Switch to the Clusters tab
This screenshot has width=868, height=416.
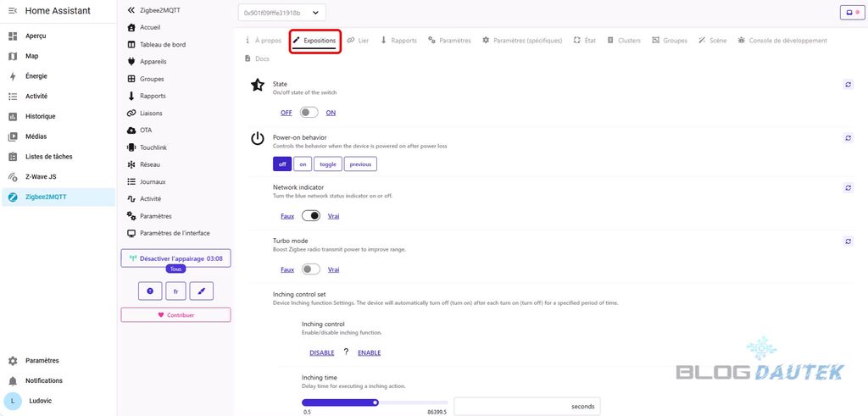(623, 41)
